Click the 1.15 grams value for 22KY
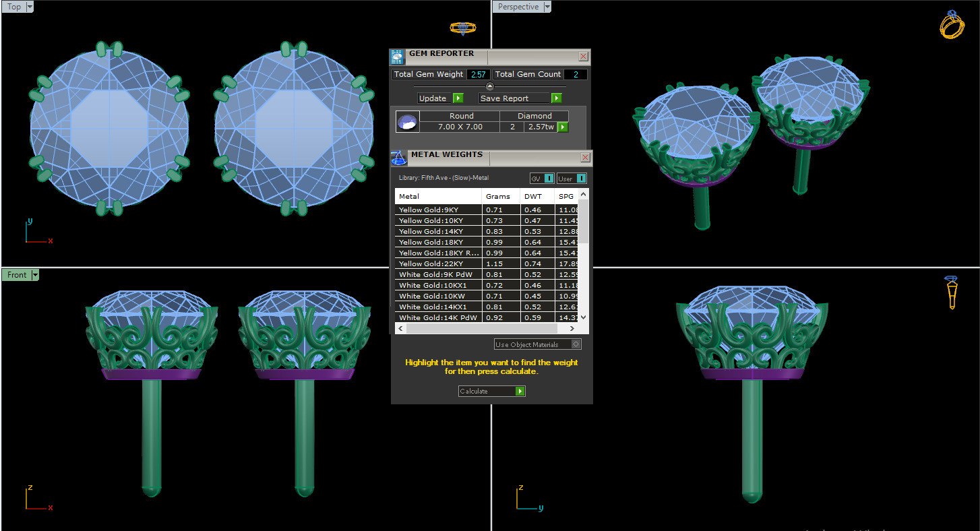This screenshot has width=980, height=531. point(501,263)
